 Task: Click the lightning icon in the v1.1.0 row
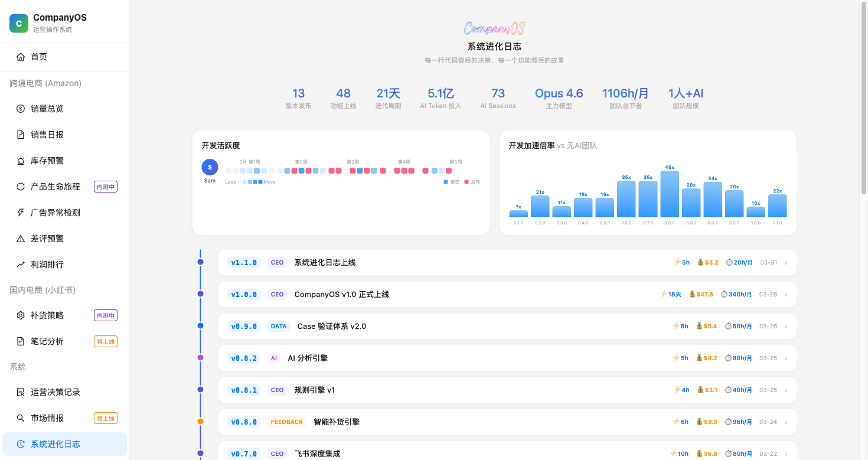click(677, 262)
